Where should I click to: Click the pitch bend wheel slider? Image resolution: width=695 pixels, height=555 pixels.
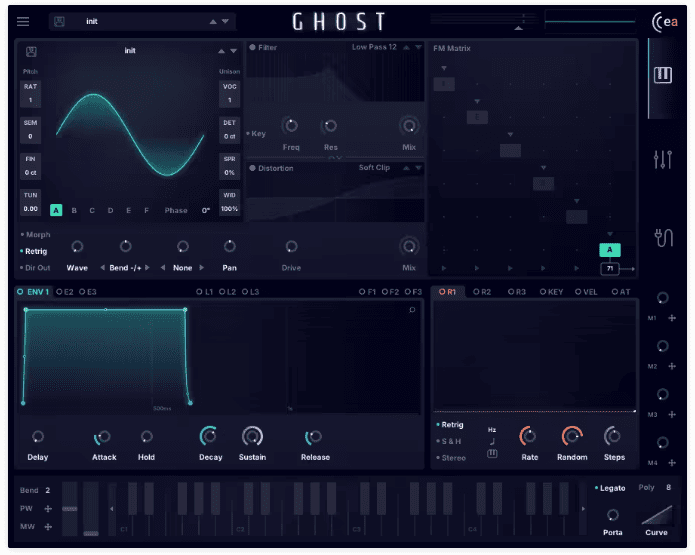[x=70, y=509]
